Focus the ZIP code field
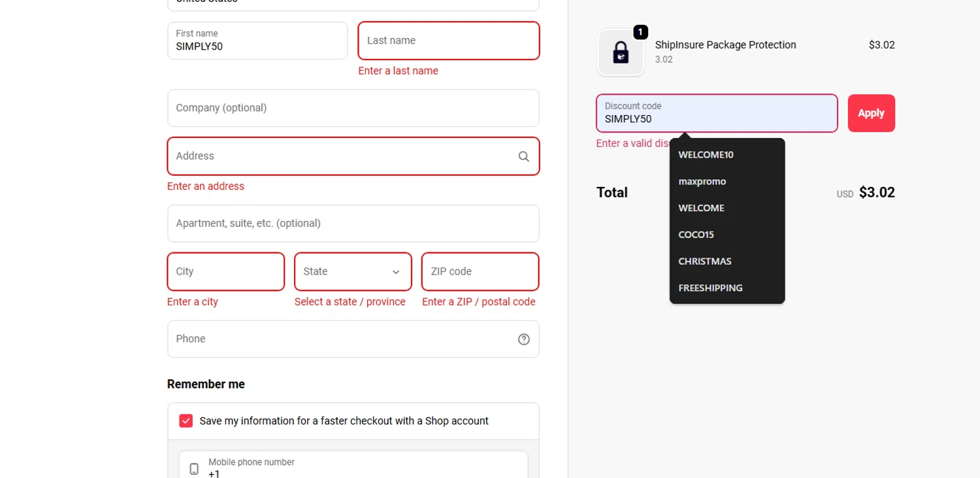 point(480,271)
